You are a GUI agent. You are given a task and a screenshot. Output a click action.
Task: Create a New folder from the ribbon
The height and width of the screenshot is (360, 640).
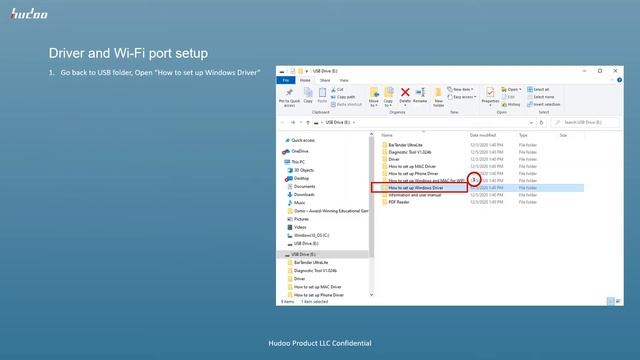(438, 97)
